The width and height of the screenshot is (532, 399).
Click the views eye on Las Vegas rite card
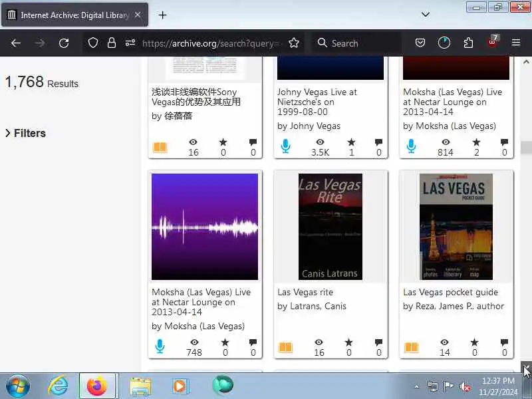coord(319,342)
